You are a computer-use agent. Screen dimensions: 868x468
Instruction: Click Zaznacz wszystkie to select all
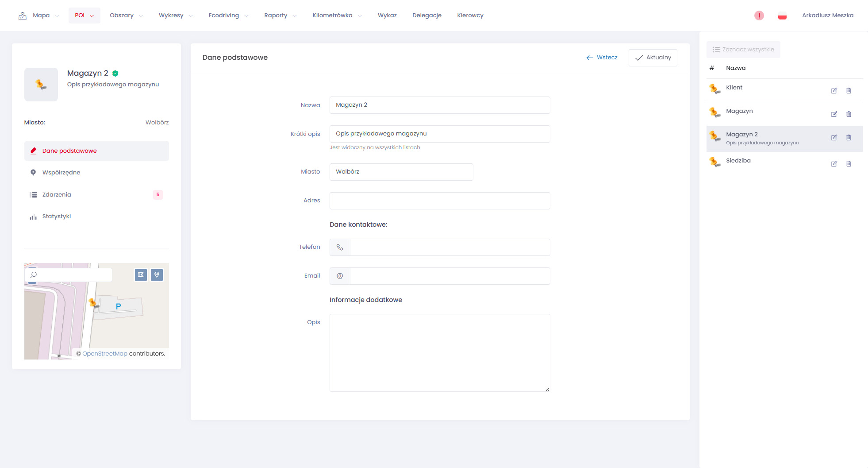(x=743, y=50)
